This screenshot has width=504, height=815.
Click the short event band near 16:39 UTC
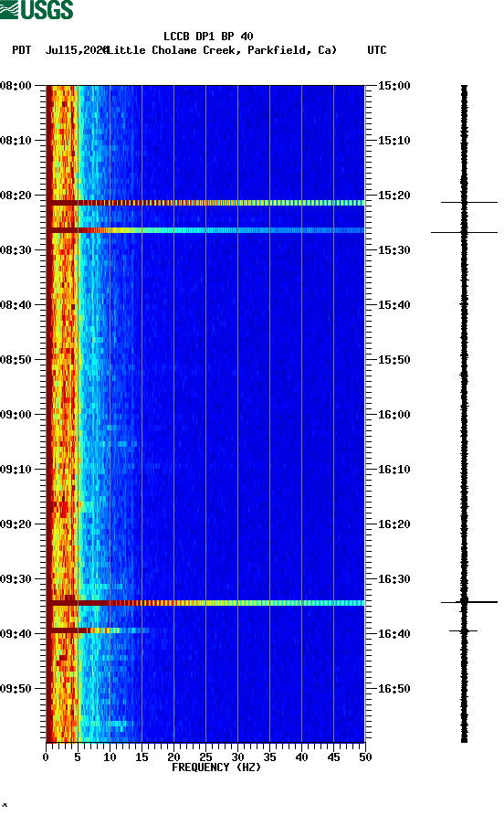pos(99,630)
